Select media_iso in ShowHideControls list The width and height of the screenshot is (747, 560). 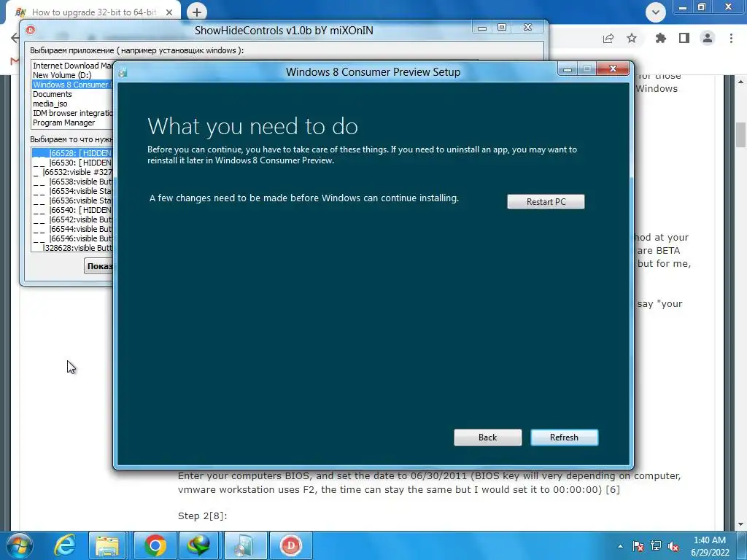72,104
